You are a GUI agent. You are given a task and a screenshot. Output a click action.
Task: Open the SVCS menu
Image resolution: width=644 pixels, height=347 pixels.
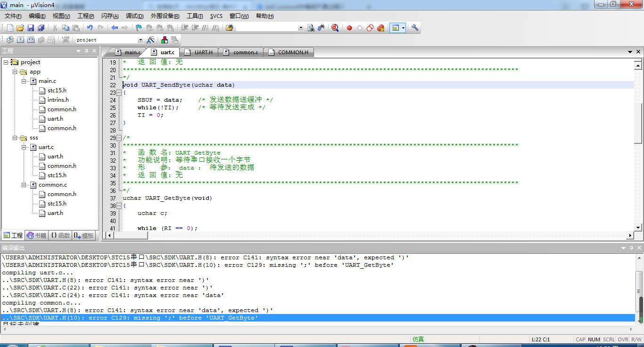pyautogui.click(x=216, y=16)
